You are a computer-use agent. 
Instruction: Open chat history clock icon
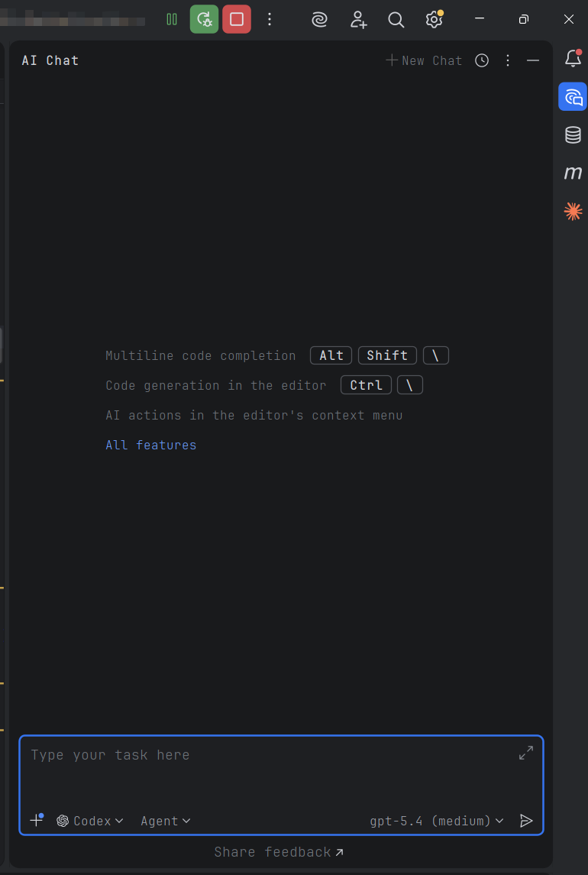[x=482, y=60]
